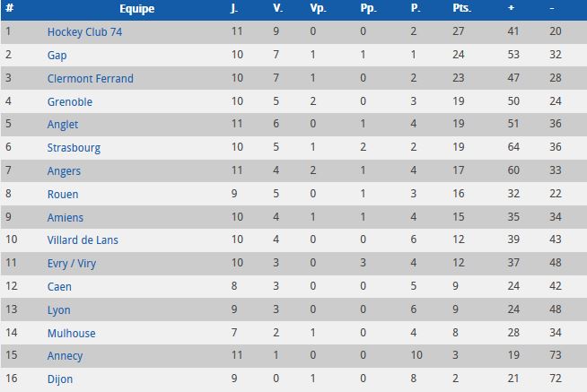Select the Dijon team link

(60, 379)
